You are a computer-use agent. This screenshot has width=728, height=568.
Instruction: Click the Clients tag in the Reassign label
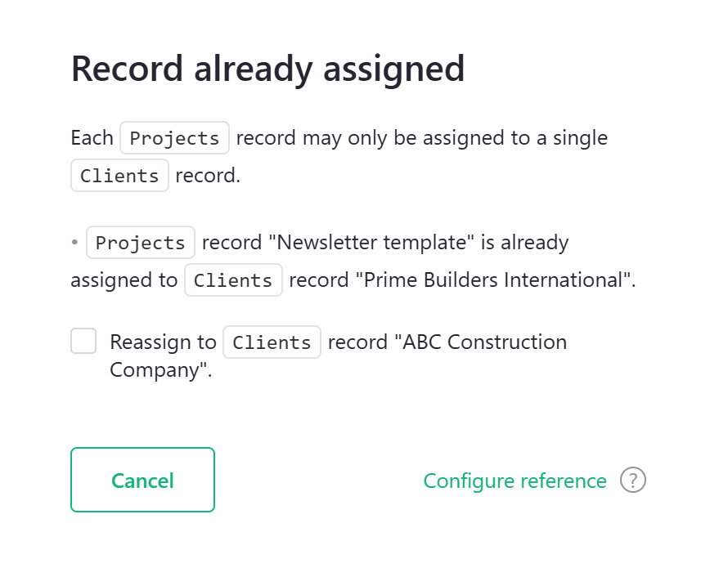272,342
